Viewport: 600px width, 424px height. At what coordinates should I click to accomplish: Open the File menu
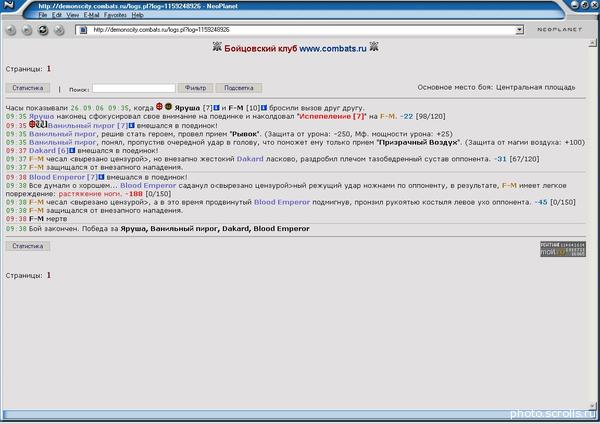(x=42, y=15)
